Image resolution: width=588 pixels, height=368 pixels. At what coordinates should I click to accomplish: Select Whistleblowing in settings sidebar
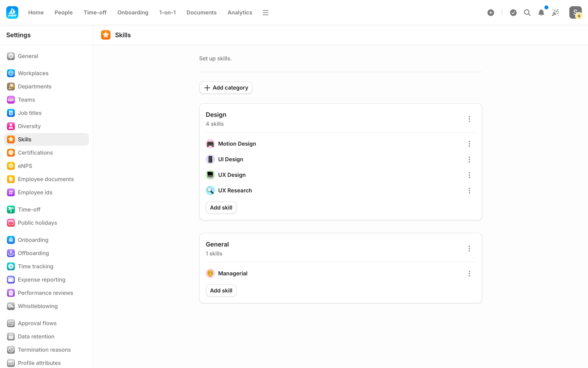(38, 306)
